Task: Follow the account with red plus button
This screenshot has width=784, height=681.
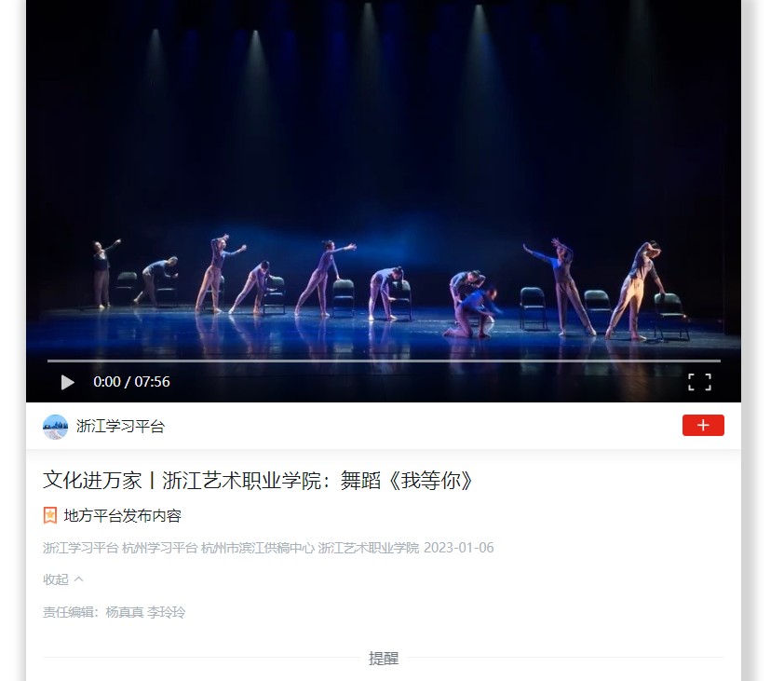Action: coord(703,426)
